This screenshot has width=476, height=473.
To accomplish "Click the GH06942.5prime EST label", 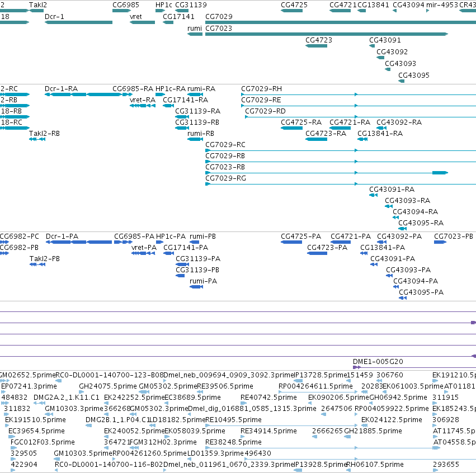I will point(398,398).
